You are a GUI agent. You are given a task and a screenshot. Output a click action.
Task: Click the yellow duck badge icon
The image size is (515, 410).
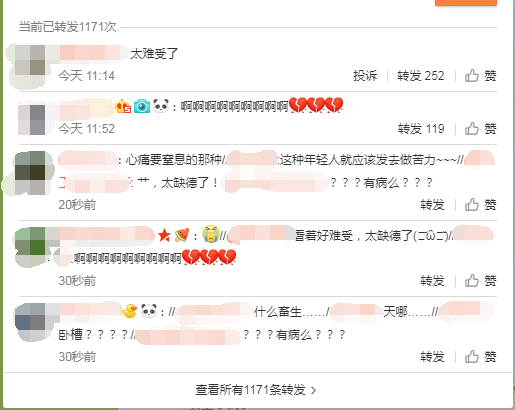(x=129, y=311)
